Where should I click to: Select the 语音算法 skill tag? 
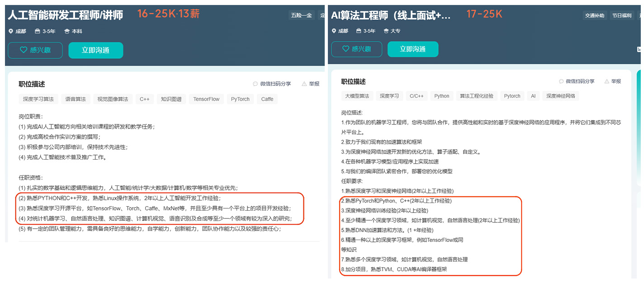click(x=76, y=99)
